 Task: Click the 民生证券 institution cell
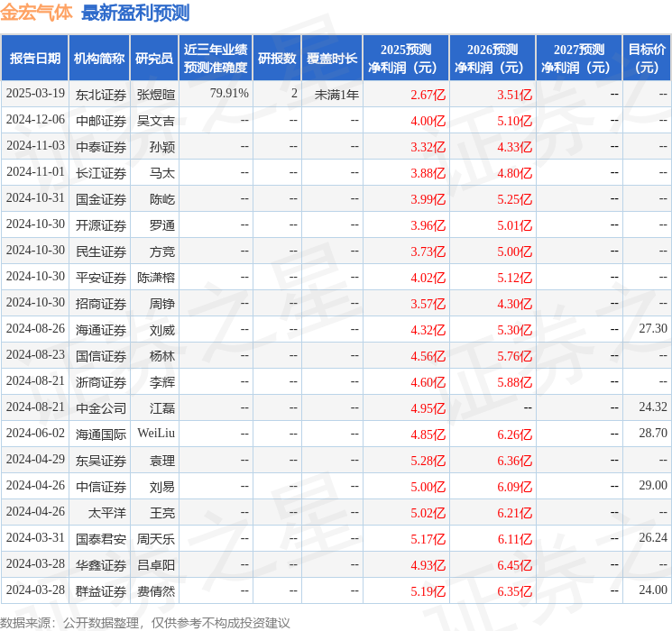(x=101, y=251)
